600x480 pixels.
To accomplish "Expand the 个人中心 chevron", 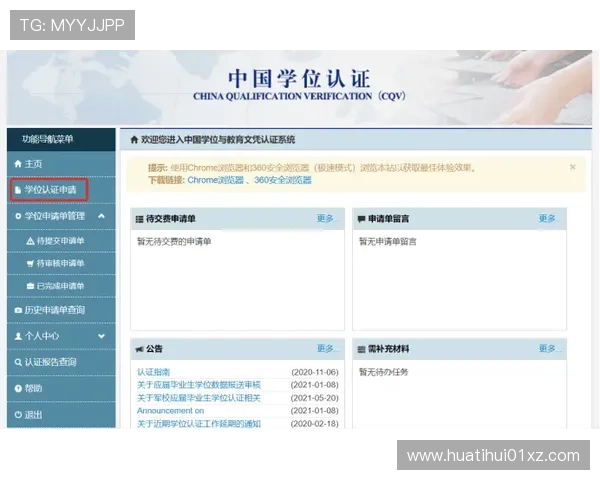I will [x=101, y=336].
